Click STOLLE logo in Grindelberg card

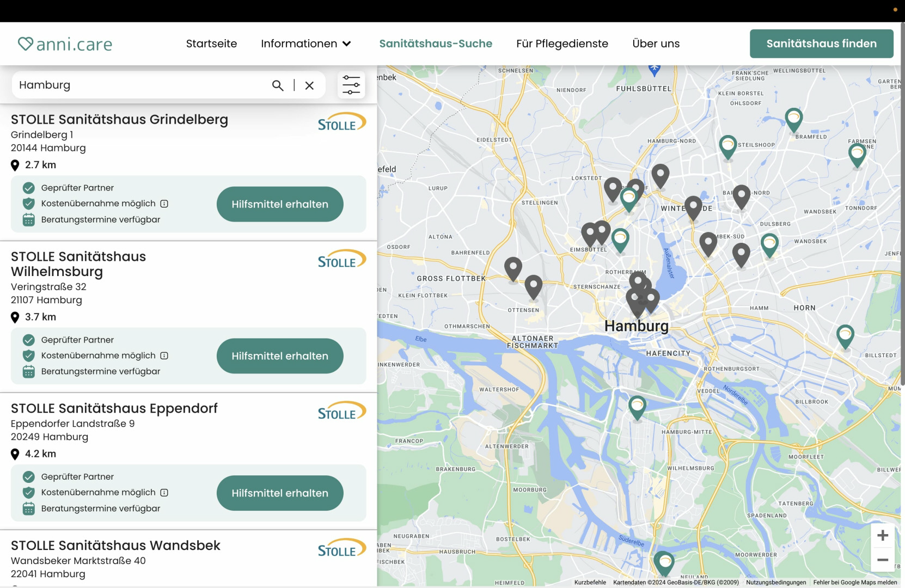pyautogui.click(x=341, y=122)
